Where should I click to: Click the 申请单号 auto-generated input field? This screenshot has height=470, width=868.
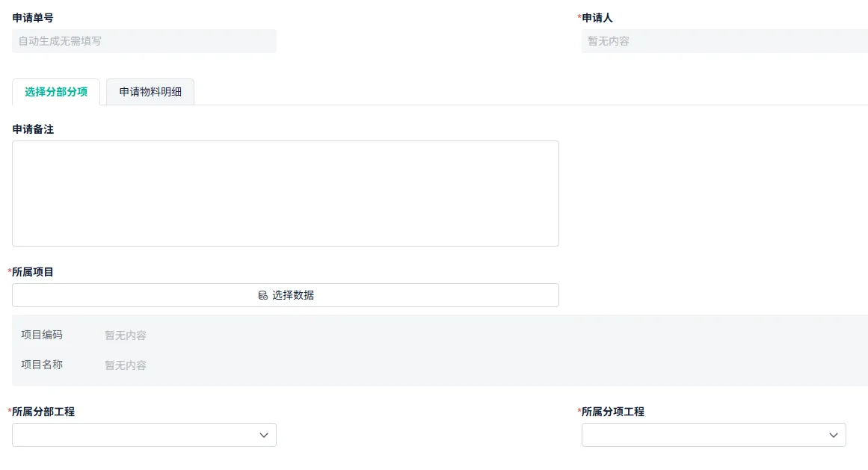(x=144, y=41)
